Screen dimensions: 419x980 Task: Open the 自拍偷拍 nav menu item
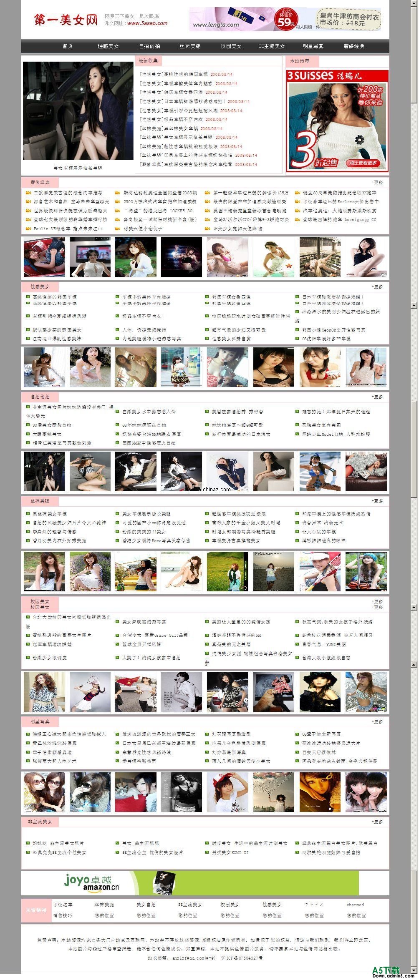[149, 46]
